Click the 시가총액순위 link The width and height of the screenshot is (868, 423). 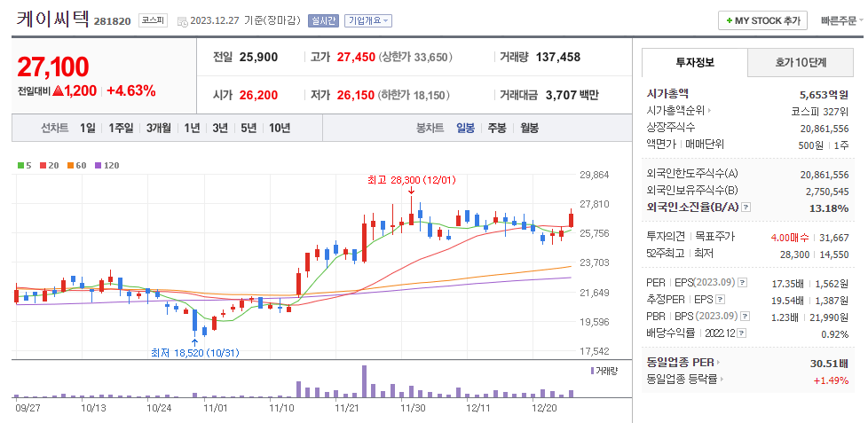[x=675, y=111]
